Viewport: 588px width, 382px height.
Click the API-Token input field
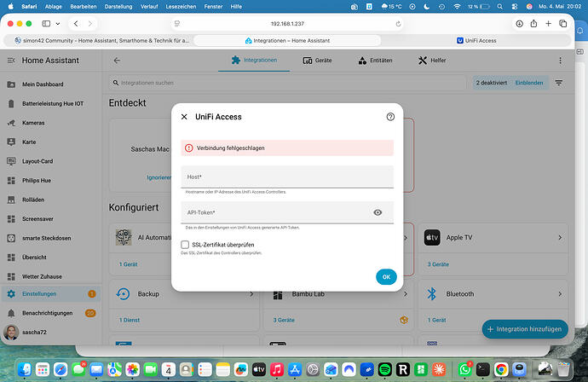(276, 212)
